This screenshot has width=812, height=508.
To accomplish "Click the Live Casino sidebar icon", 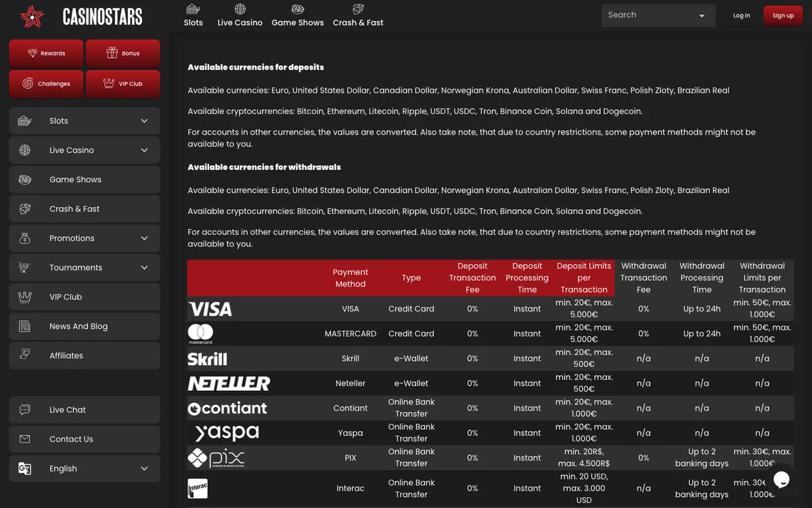I will click(x=25, y=150).
